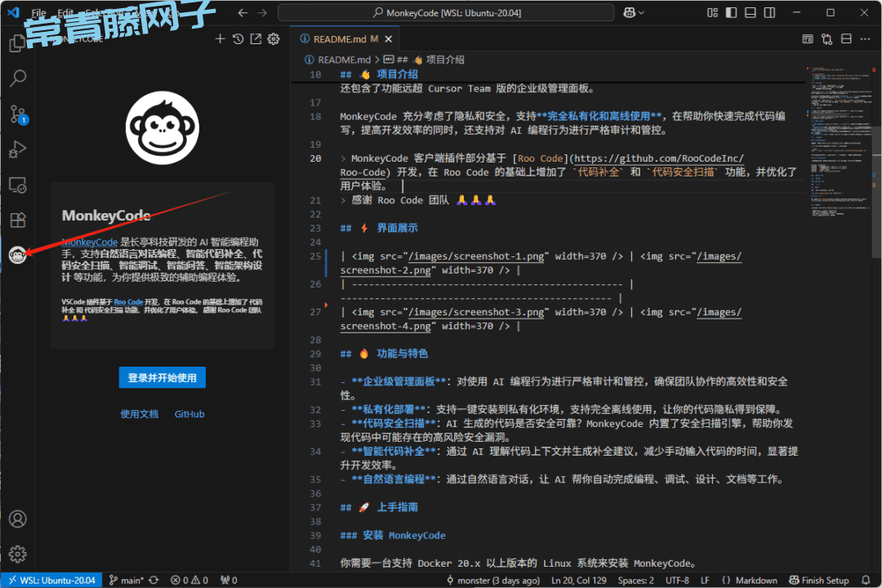Open remote menu WSL: Ubuntu-20.04
This screenshot has width=882, height=588.
[51, 580]
